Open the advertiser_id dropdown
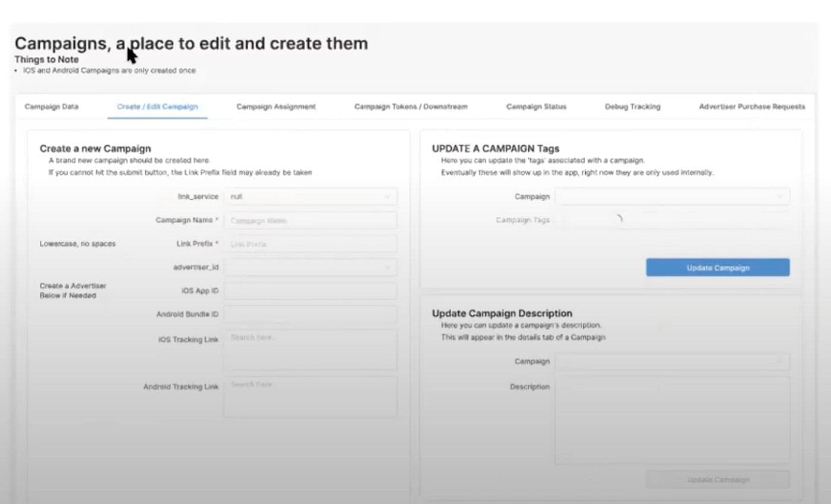This screenshot has width=831, height=504. (310, 267)
